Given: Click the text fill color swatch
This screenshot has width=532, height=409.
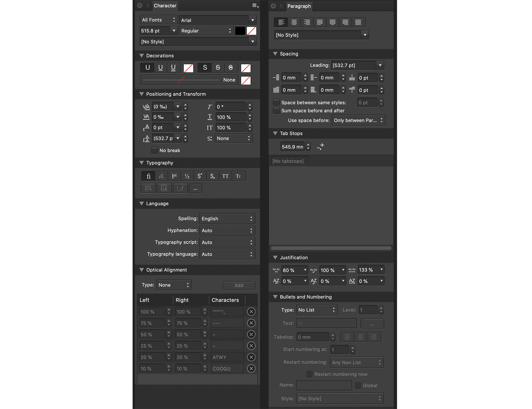Looking at the screenshot, I should pyautogui.click(x=240, y=31).
